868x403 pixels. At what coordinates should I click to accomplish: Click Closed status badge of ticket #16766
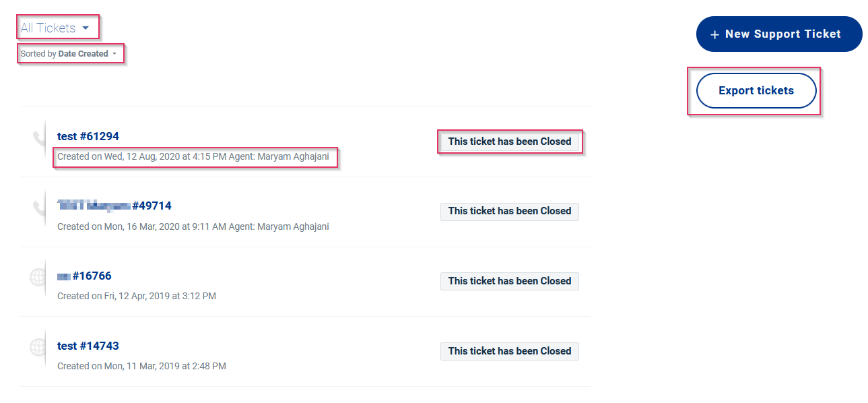point(509,281)
